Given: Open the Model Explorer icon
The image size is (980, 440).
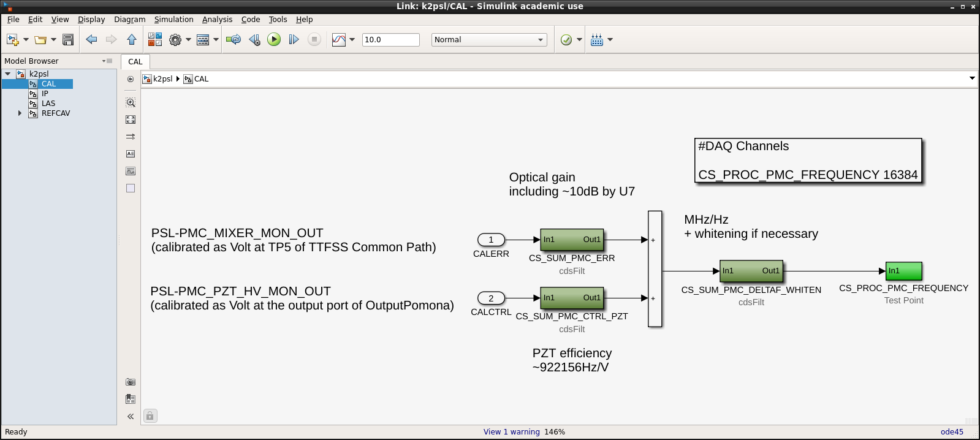Looking at the screenshot, I should 203,40.
